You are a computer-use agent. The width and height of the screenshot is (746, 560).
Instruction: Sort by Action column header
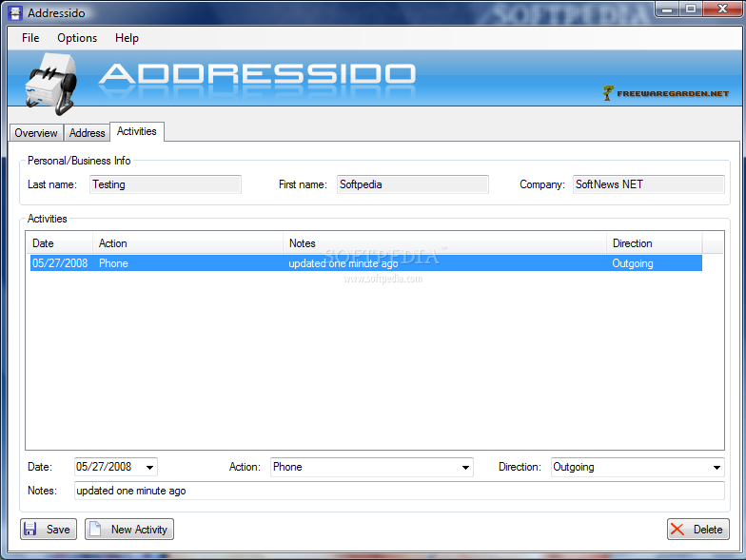point(187,243)
